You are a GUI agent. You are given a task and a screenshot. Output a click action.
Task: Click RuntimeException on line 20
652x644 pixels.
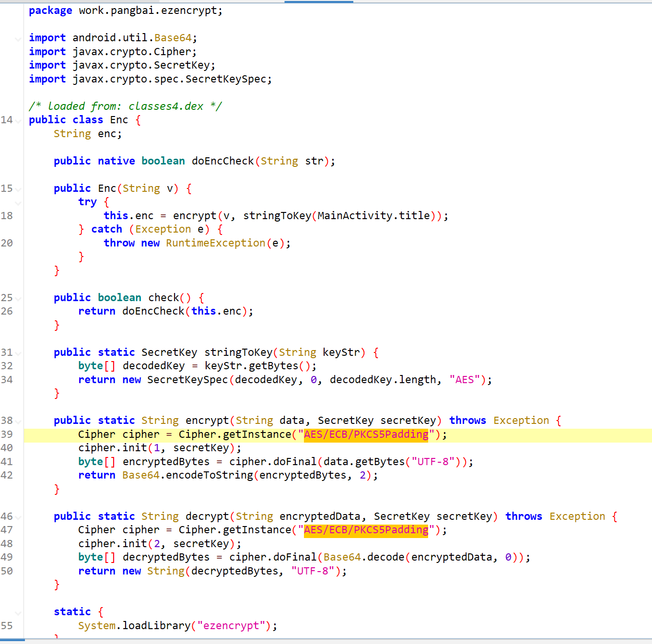[x=216, y=243]
